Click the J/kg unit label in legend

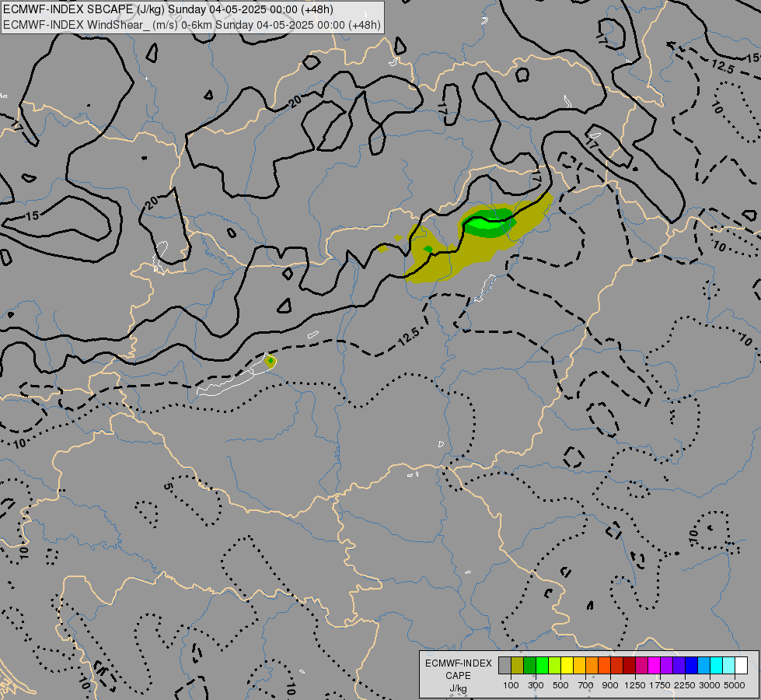tap(458, 689)
